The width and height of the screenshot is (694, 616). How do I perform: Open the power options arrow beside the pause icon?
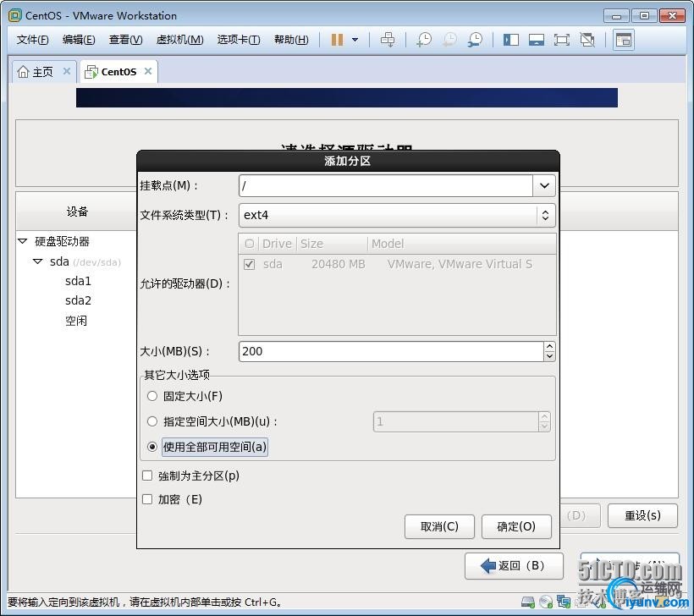pyautogui.click(x=355, y=40)
